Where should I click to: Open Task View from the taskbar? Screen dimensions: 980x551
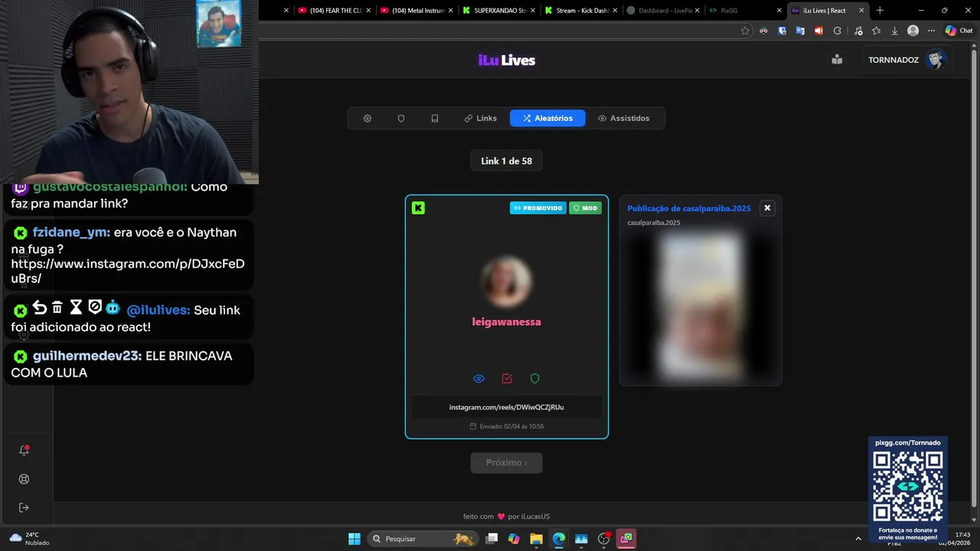[492, 539]
